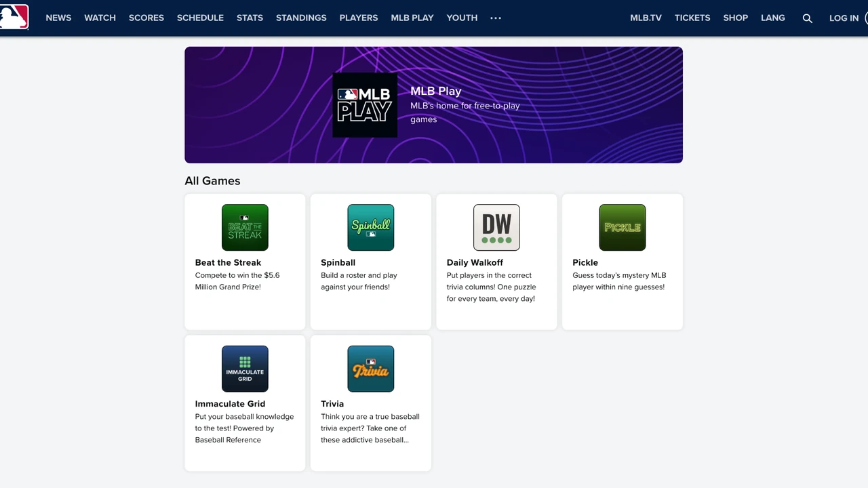Click 'Put your baseball knowledge' description
Viewport: 868px width, 488px height.
click(244, 428)
